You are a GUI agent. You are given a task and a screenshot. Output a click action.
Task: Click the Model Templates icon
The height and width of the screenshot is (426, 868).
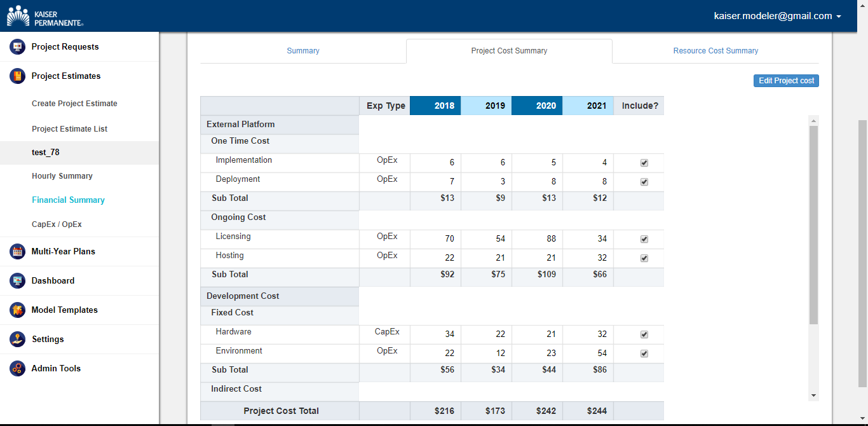coord(17,310)
